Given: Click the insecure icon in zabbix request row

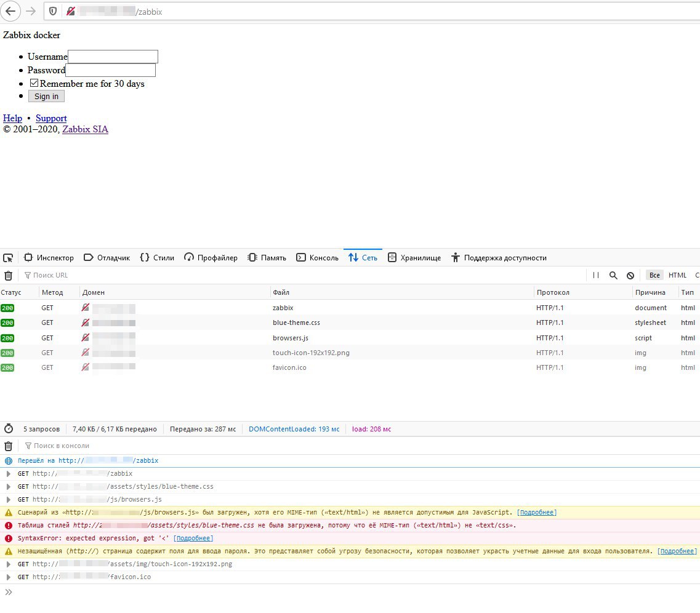Looking at the screenshot, I should pyautogui.click(x=85, y=307).
